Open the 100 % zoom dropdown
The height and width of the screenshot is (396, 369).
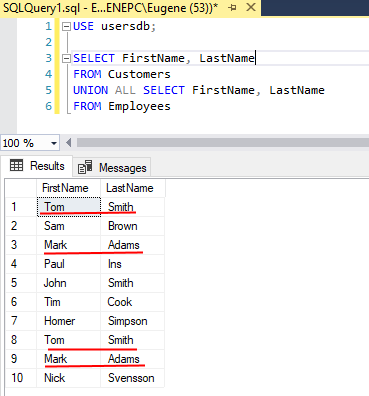pos(54,143)
